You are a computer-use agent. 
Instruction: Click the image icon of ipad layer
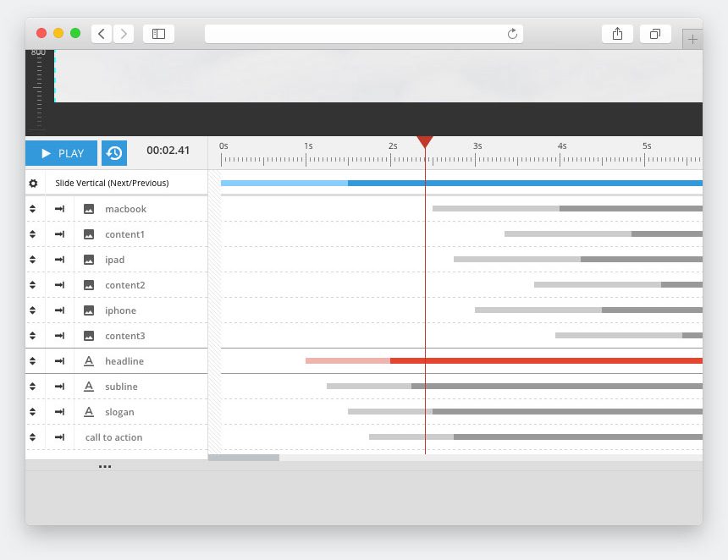tap(89, 260)
